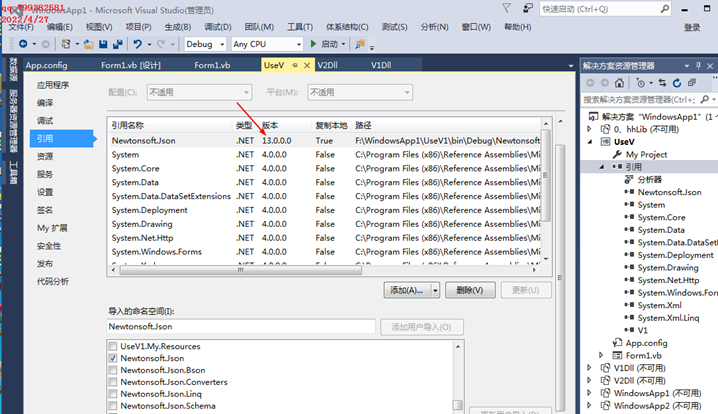Expand the hhLib project node
This screenshot has height=414, width=718.
coord(590,129)
